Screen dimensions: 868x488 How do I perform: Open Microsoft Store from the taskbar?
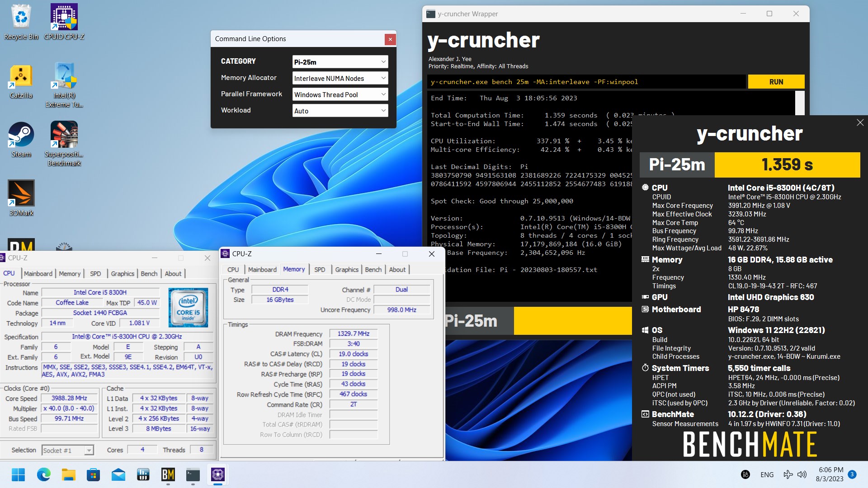click(94, 474)
